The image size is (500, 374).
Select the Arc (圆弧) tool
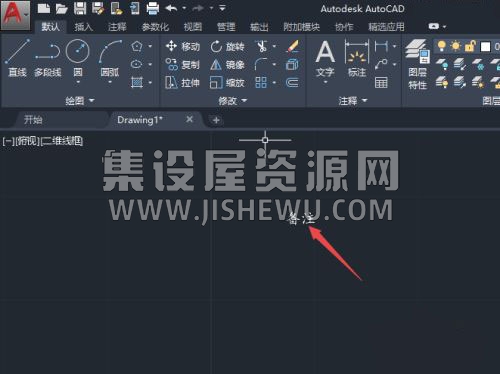110,59
